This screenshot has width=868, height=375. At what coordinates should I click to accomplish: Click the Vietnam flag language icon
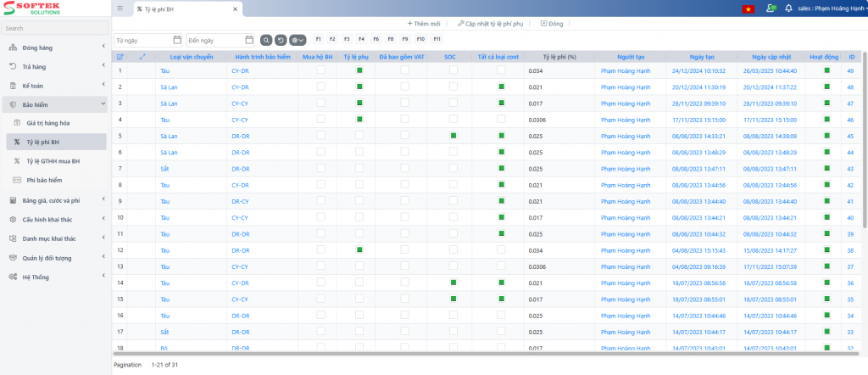click(x=748, y=8)
